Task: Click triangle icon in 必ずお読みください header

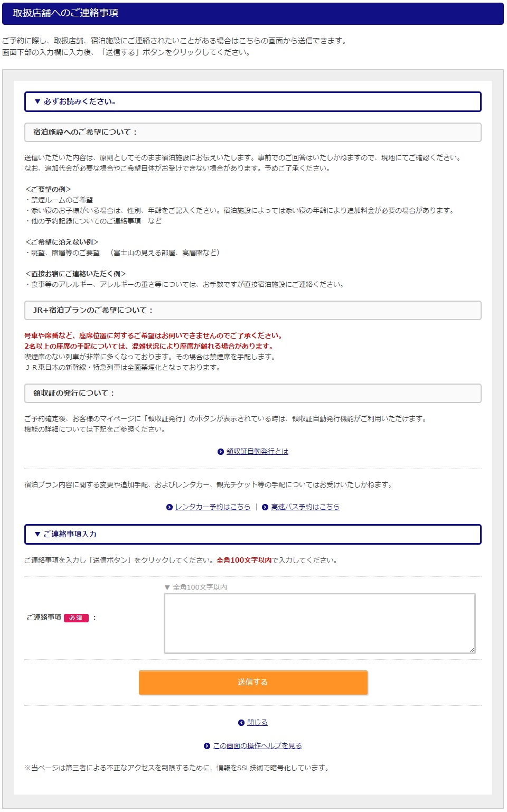Action: tap(37, 101)
